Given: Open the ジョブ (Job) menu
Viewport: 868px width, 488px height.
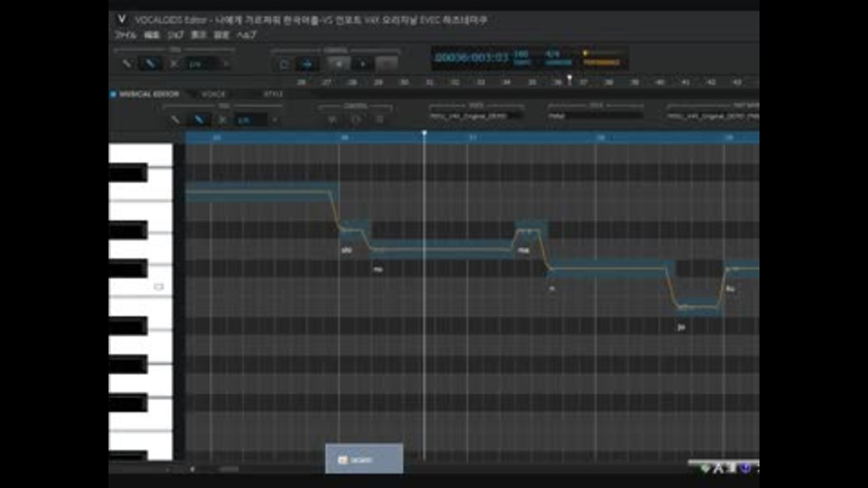Looking at the screenshot, I should [175, 35].
